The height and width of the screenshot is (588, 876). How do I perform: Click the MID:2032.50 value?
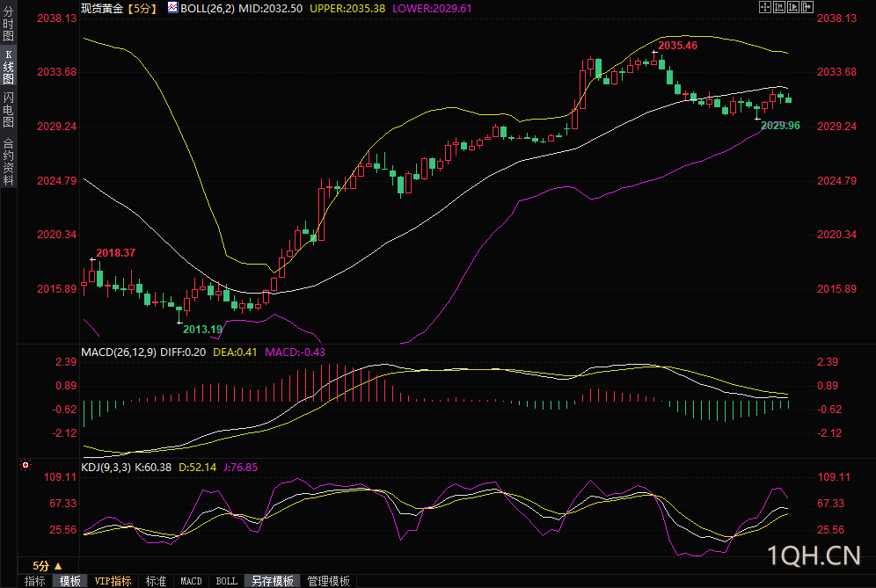click(x=270, y=9)
